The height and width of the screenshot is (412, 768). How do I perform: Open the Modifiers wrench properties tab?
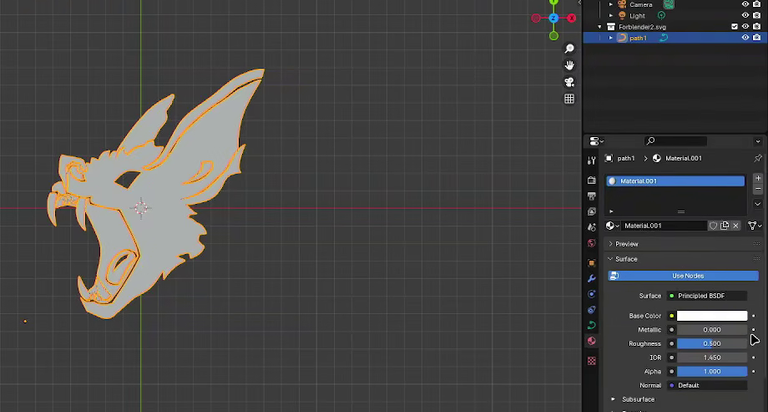592,278
